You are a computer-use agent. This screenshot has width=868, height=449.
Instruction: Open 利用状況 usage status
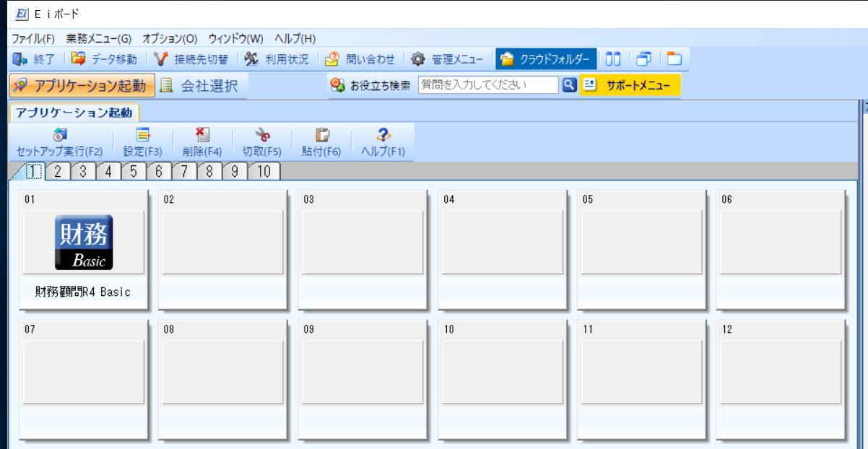252,59
